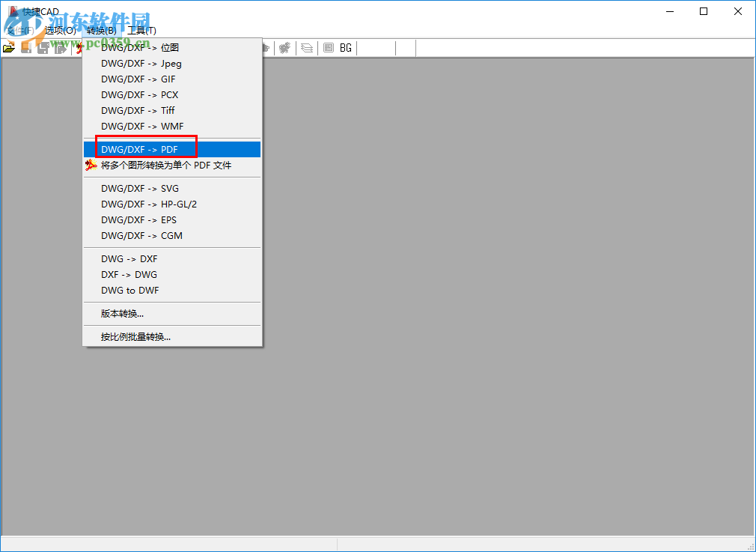This screenshot has height=552, width=756.
Task: Open 按比例批量转换 batch scale conversion
Action: (134, 336)
